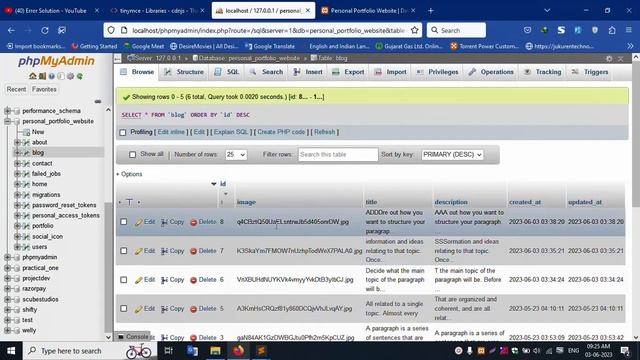The height and width of the screenshot is (360, 640).
Task: Open the Firefox extensions icon
Action: 612,30
